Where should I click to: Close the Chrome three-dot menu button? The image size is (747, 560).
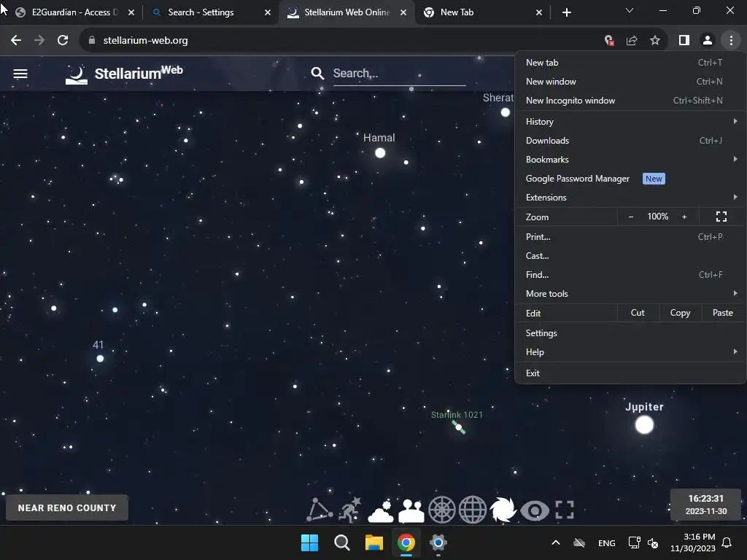731,41
